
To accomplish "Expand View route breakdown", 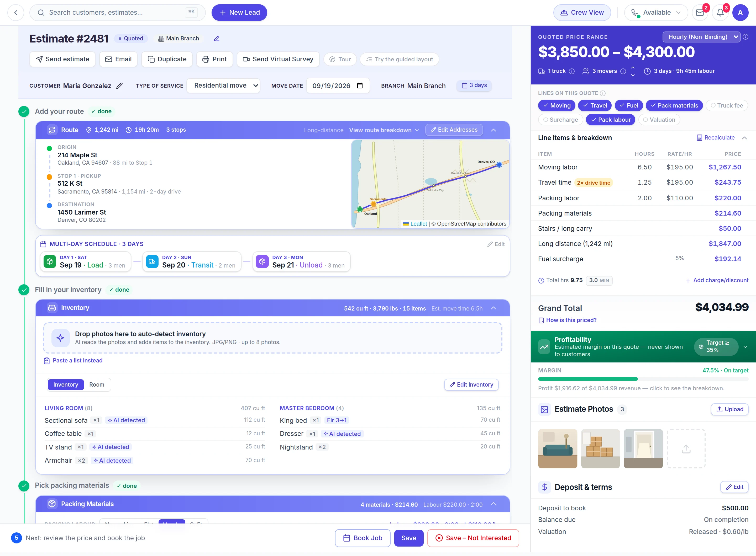I will click(384, 130).
